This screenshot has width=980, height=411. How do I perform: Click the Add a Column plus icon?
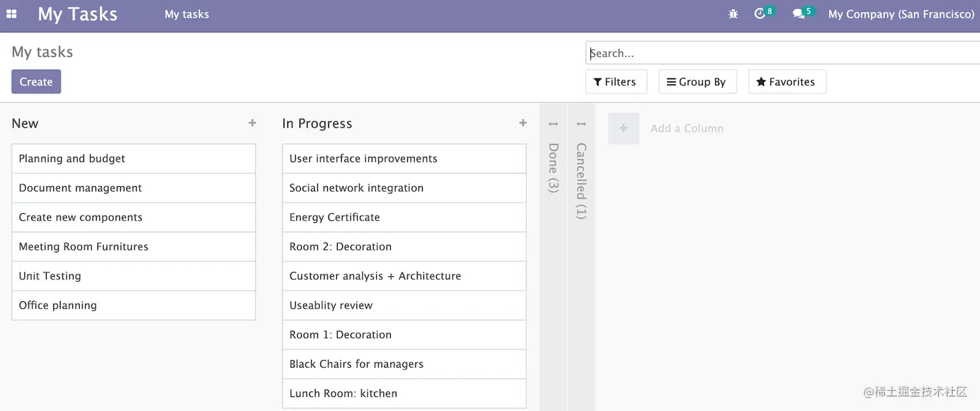[624, 128]
